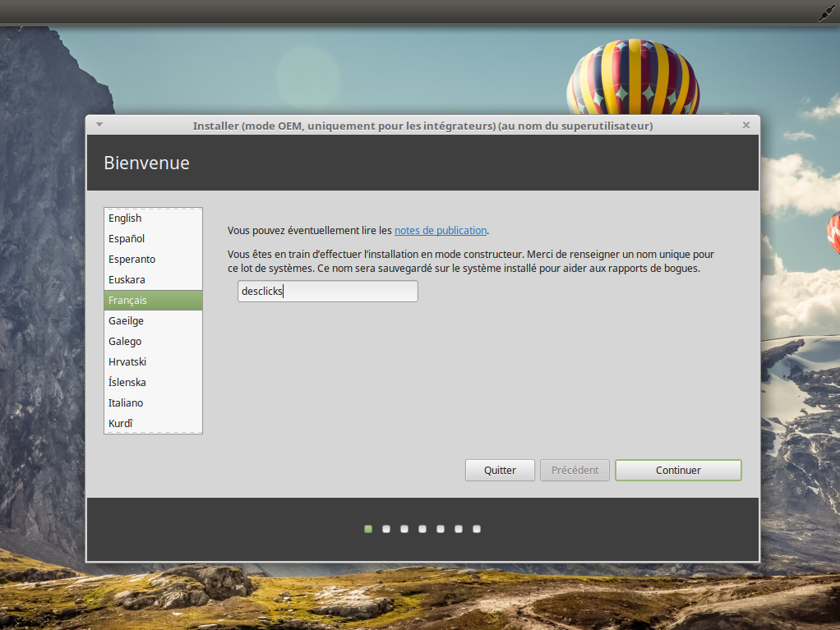Viewport: 840px width, 630px height.
Task: Click the Précédent button
Action: click(x=575, y=471)
